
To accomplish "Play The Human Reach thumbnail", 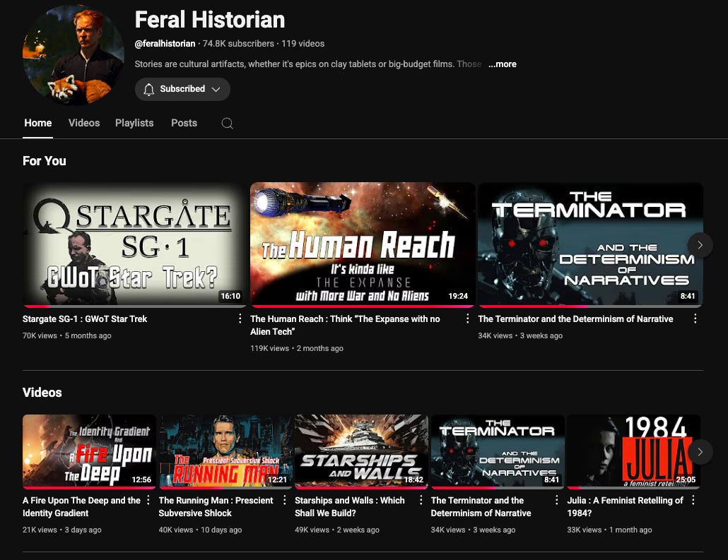I will tap(362, 244).
